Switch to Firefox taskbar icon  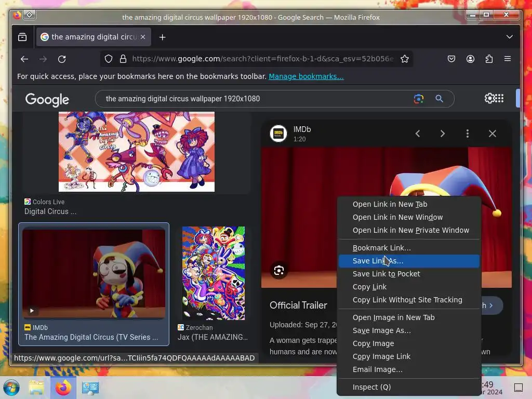click(63, 388)
